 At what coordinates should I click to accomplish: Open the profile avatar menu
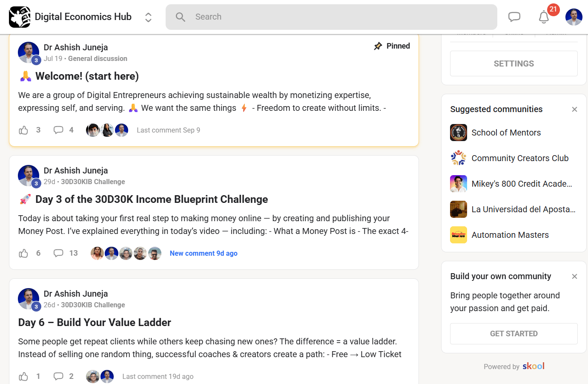(x=574, y=17)
